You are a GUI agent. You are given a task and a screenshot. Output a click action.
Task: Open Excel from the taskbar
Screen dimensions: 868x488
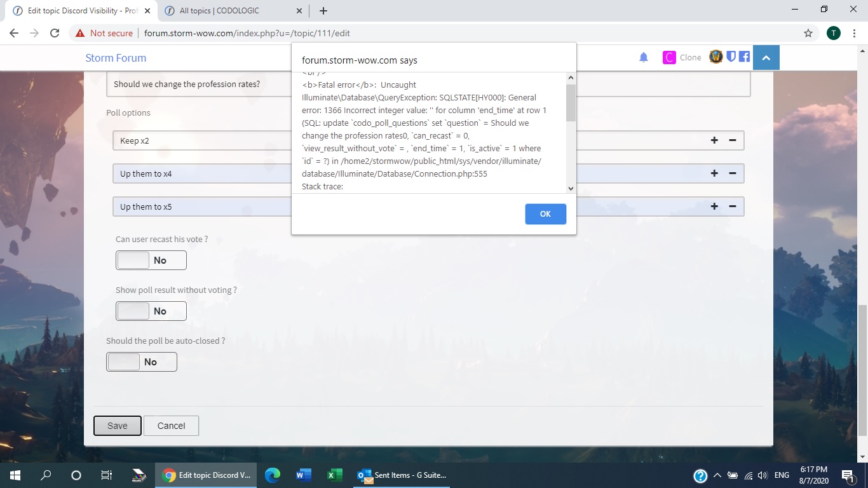[334, 475]
